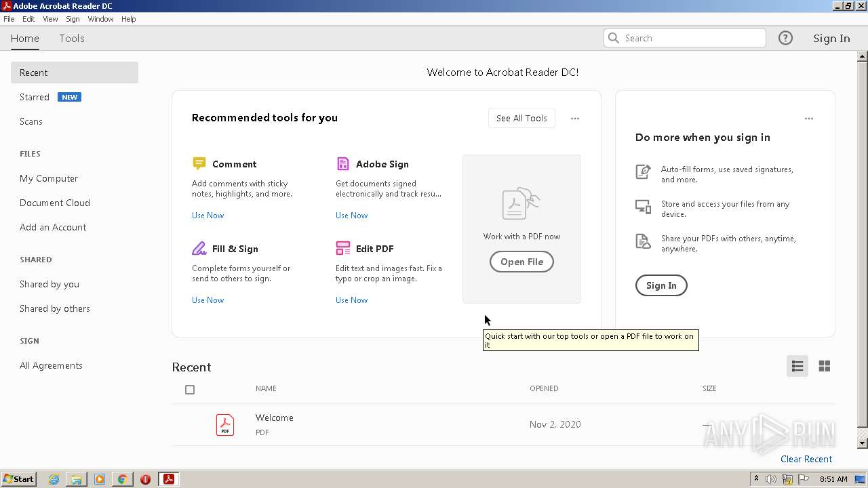Click Sign In button in the card
This screenshot has width=868, height=488.
tap(661, 285)
